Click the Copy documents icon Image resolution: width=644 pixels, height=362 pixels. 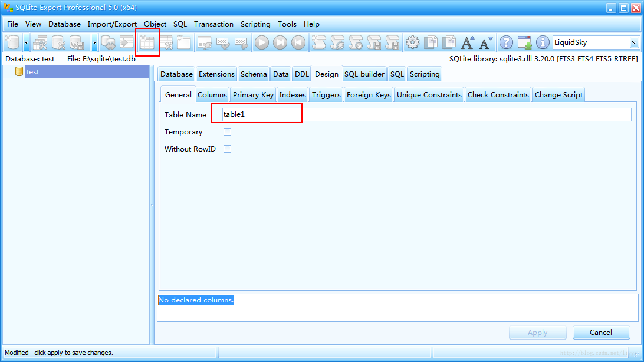tap(431, 42)
